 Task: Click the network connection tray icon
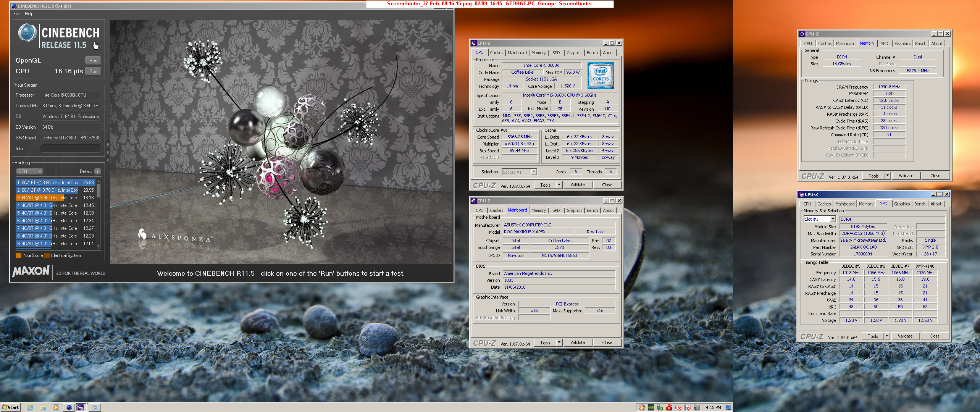tap(697, 407)
